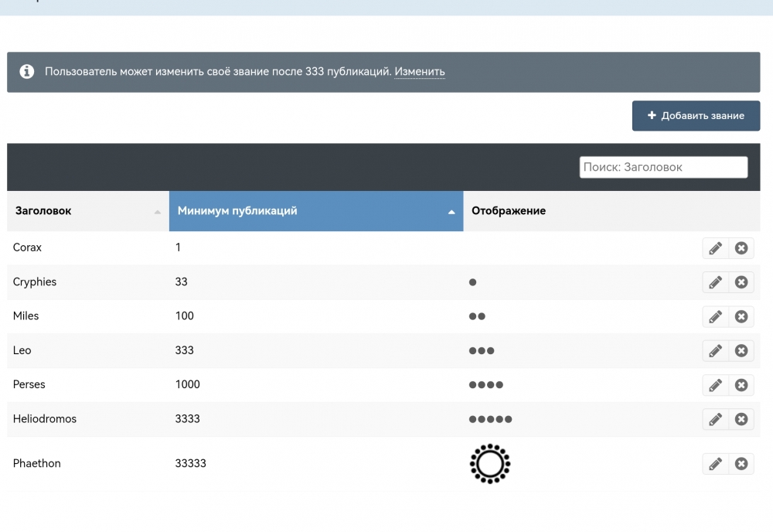773x532 pixels.
Task: Edit the Cryphies rank
Action: [x=715, y=282]
